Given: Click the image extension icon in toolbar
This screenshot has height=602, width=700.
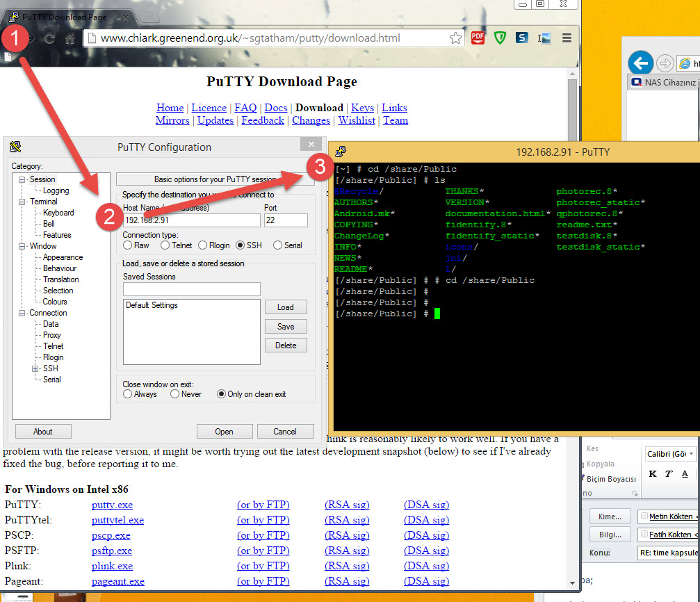Looking at the screenshot, I should click(x=544, y=38).
